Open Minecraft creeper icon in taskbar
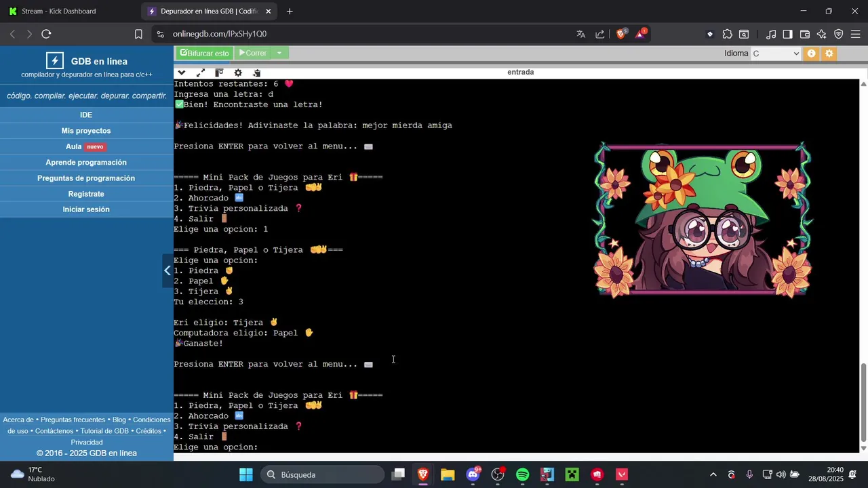This screenshot has height=488, width=868. pyautogui.click(x=572, y=474)
